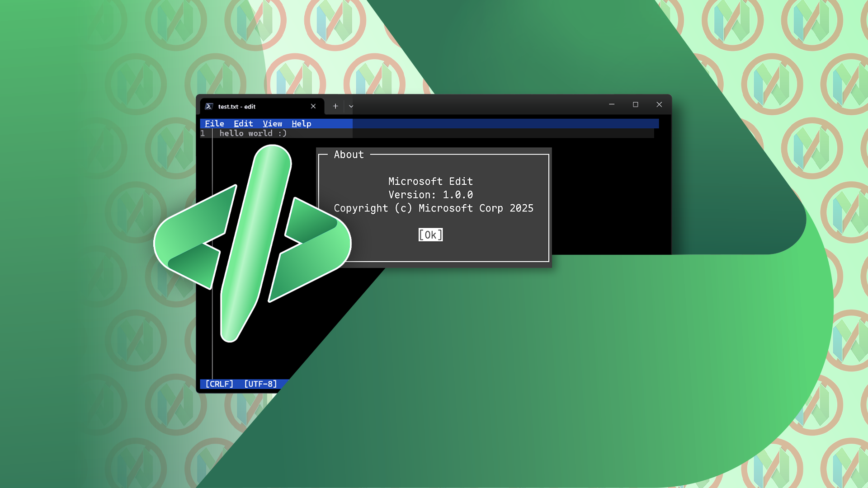Click the Copyright Microsoft Corp 2025 text
The image size is (868, 488).
pos(434,208)
